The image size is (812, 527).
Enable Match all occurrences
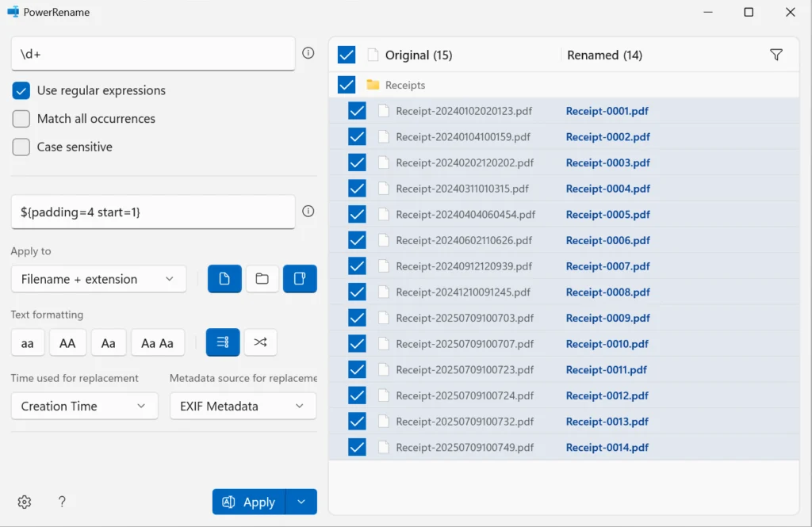(x=21, y=119)
